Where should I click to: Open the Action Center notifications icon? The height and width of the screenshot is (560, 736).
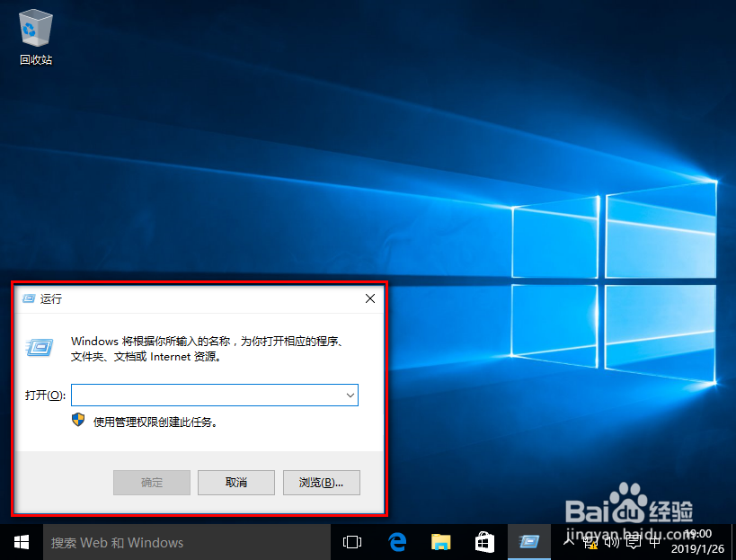[x=634, y=543]
